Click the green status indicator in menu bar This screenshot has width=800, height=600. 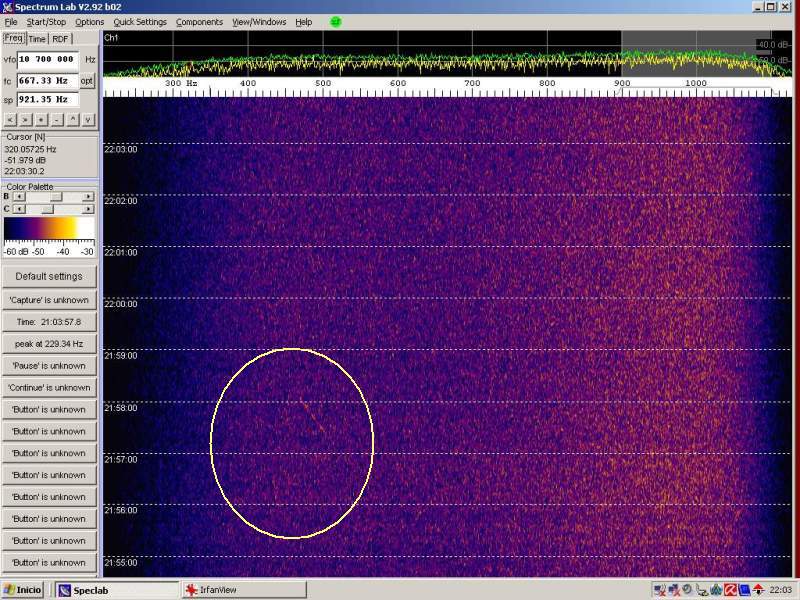click(336, 21)
